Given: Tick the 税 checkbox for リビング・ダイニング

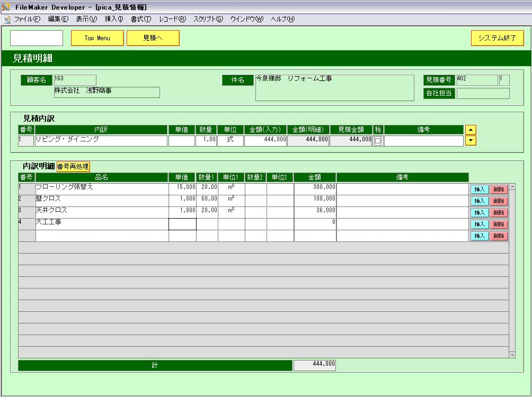Looking at the screenshot, I should (378, 141).
